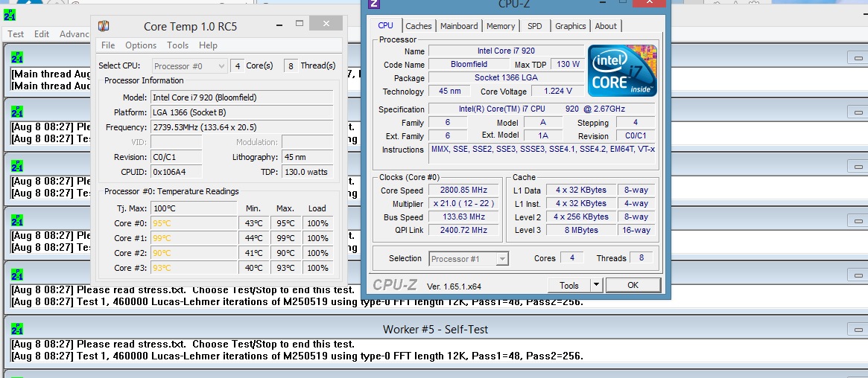The width and height of the screenshot is (868, 378).
Task: Click the Tj. Max value 100°C
Action: (x=194, y=208)
